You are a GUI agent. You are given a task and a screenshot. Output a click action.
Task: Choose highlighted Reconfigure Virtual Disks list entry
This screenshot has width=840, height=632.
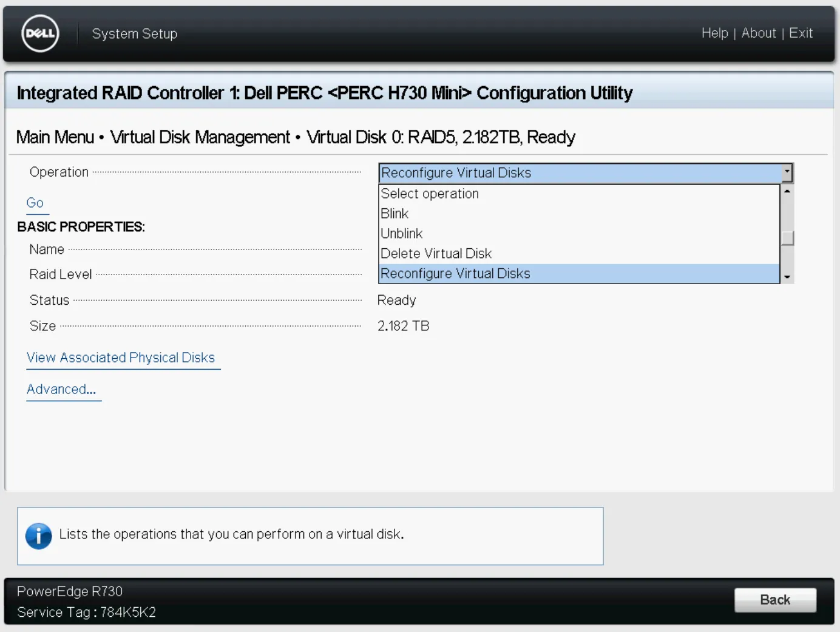click(579, 274)
